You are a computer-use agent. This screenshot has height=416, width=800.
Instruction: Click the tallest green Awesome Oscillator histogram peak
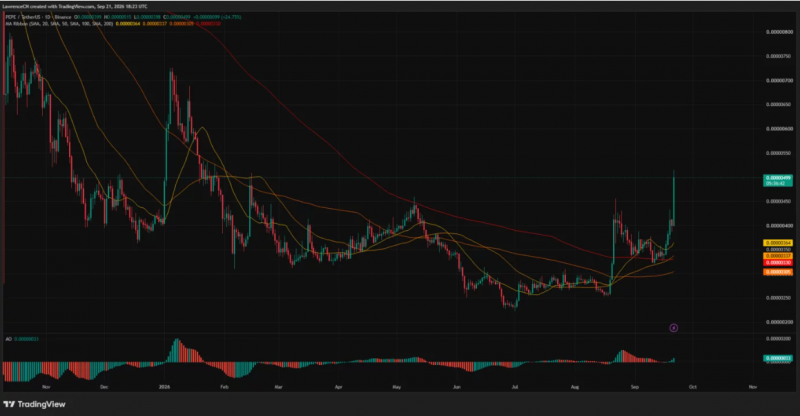pos(177,350)
